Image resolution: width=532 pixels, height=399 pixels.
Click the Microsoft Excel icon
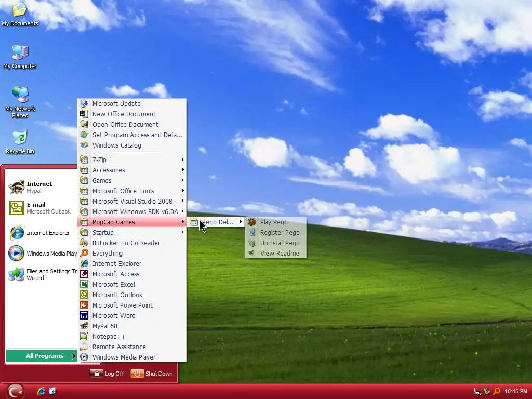[x=84, y=284]
